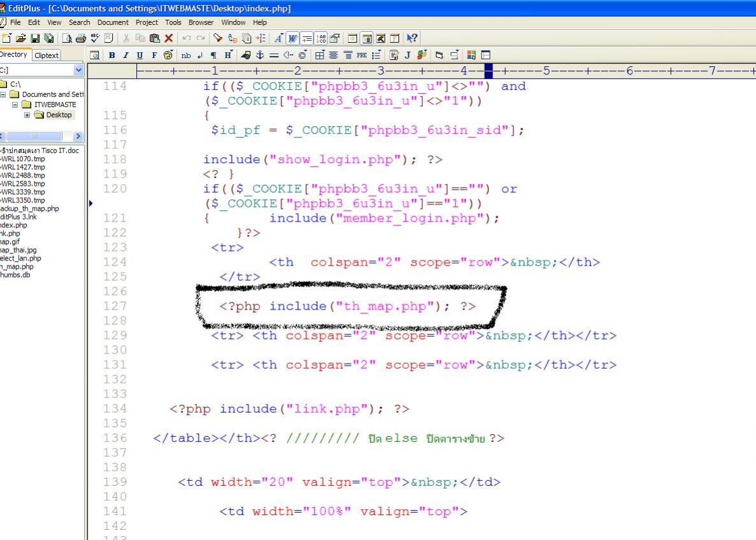This screenshot has height=540, width=756.
Task: Open the Project menu
Action: point(146,22)
